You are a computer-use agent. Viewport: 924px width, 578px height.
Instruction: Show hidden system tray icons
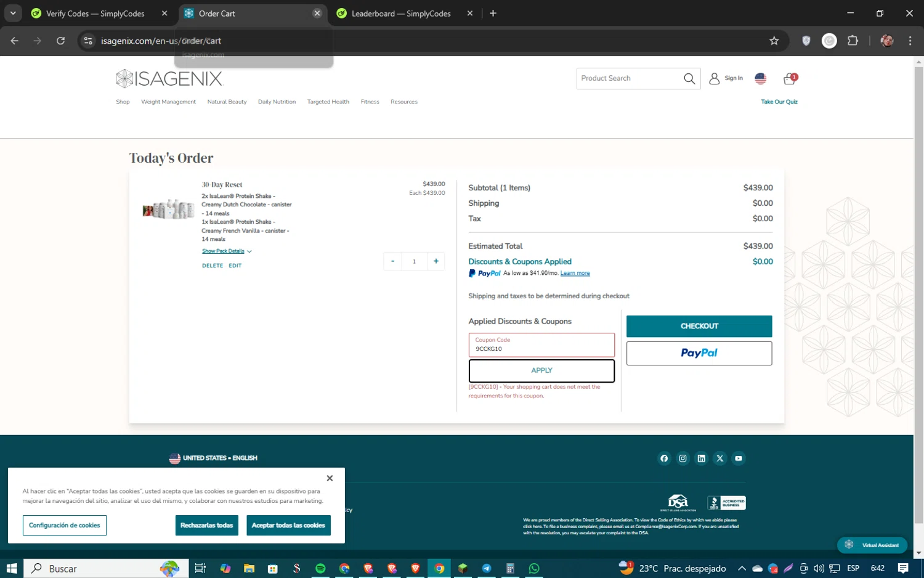(x=742, y=569)
